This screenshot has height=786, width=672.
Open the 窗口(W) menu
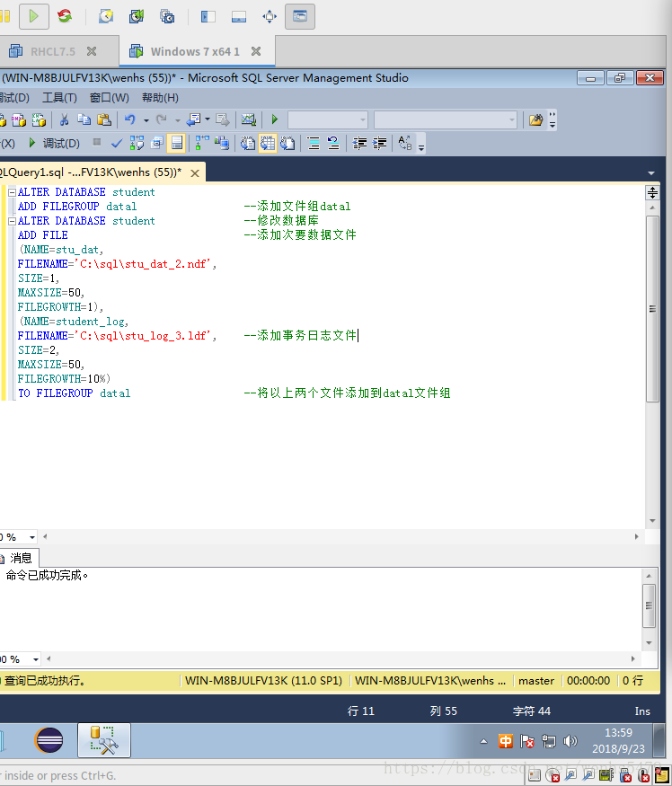(x=109, y=98)
